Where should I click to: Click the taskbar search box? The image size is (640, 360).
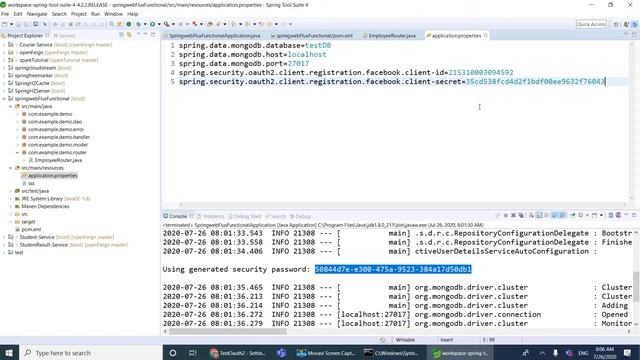[91, 353]
